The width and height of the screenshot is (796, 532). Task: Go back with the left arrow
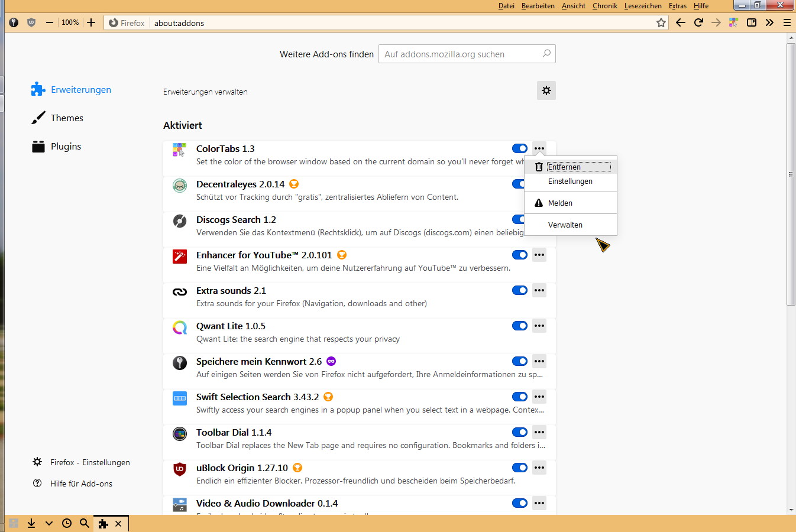[x=681, y=22]
